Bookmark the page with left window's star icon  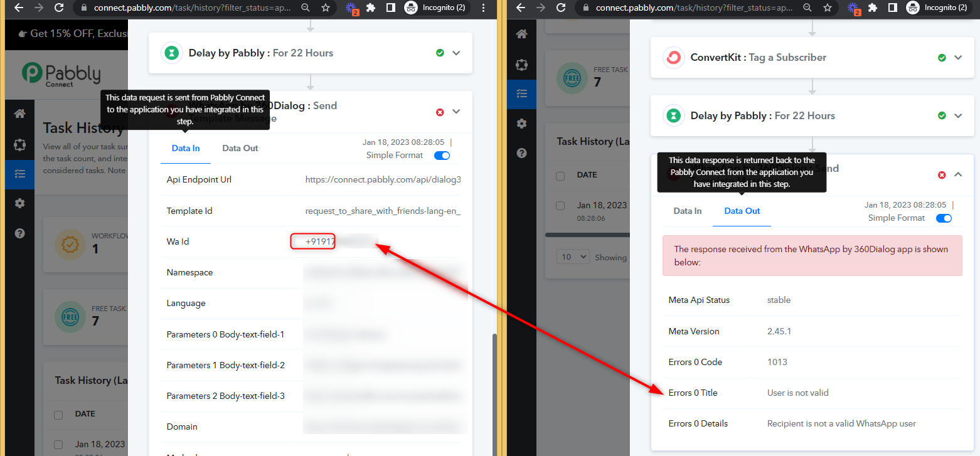(x=326, y=8)
